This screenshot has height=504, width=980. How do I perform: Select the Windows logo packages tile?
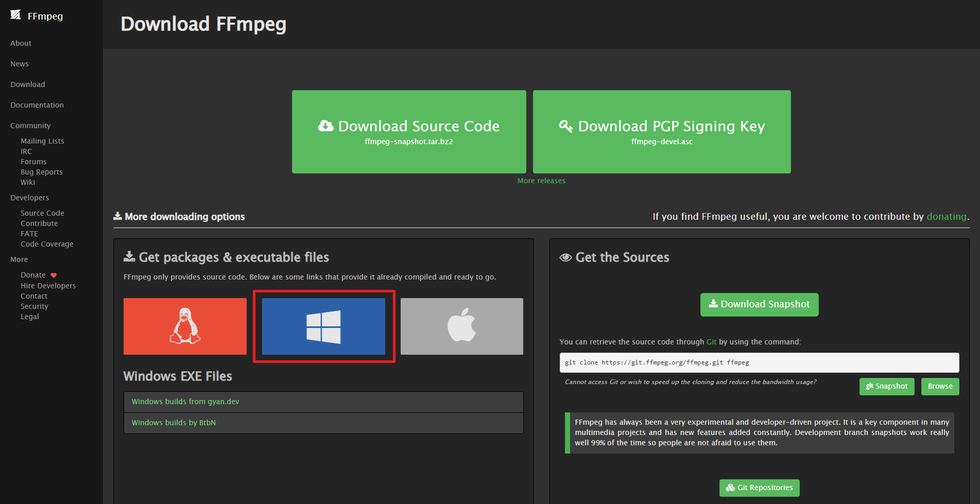(323, 326)
